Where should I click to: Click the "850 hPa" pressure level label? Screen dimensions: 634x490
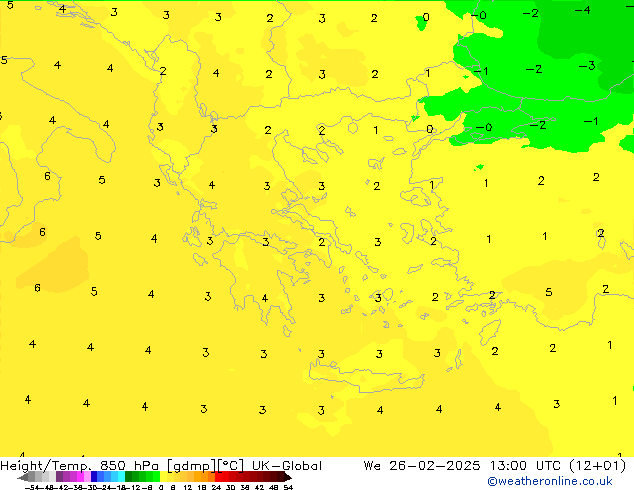click(129, 466)
